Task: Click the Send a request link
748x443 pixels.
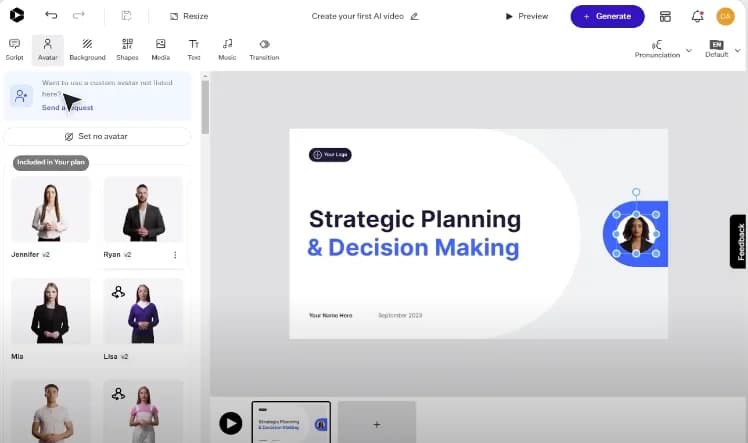Action: pyautogui.click(x=67, y=108)
